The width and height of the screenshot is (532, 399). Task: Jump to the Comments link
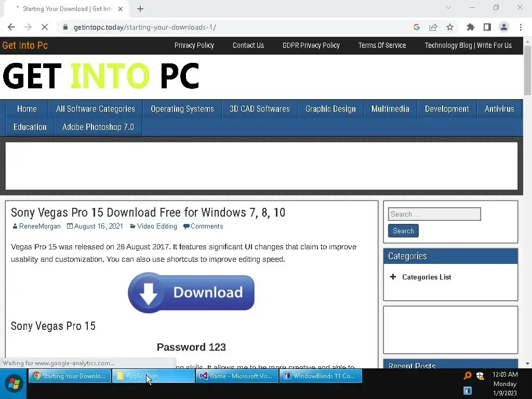[207, 227]
